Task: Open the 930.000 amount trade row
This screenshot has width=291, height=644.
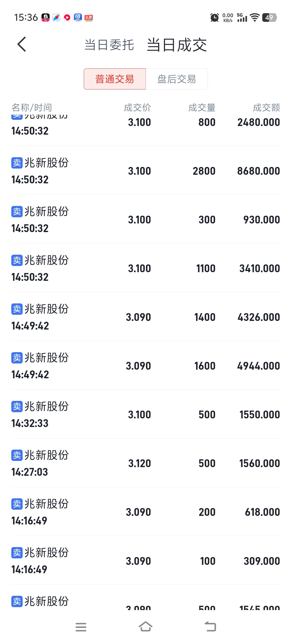Action: point(145,220)
